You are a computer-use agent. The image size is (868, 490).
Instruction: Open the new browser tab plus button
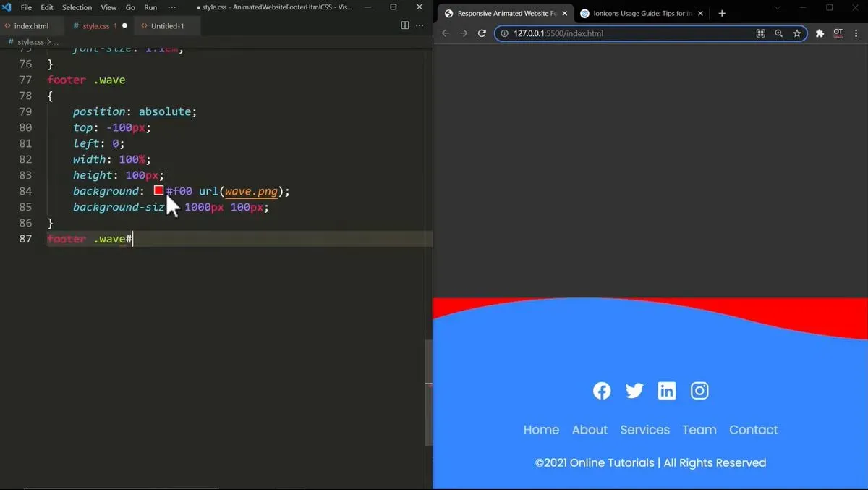(721, 13)
